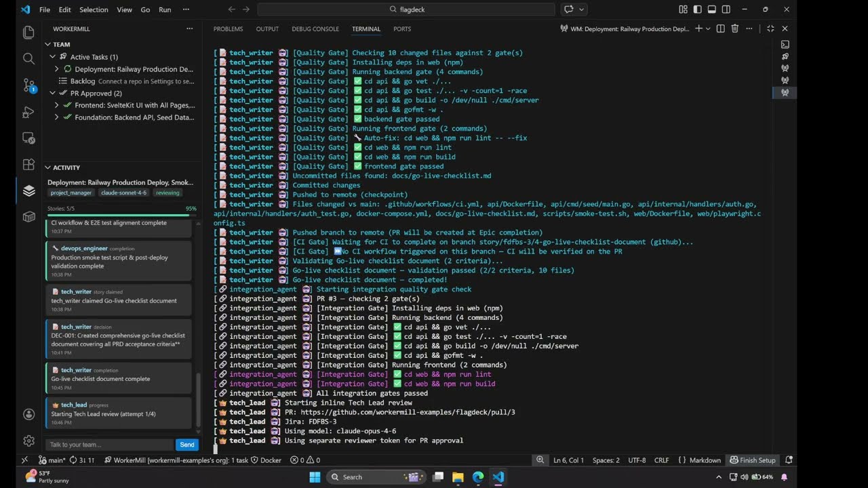
Task: Open the Go menu
Action: (x=145, y=9)
